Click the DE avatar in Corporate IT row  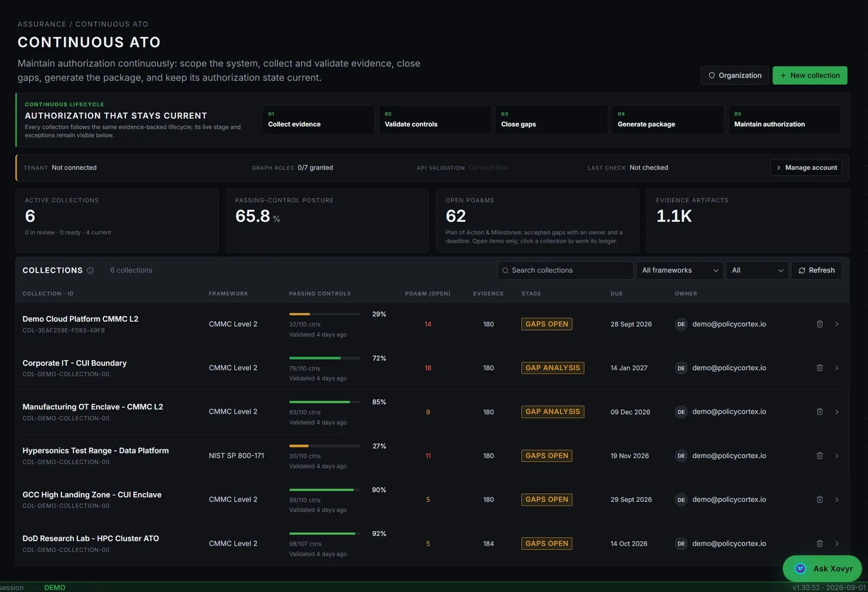point(681,368)
